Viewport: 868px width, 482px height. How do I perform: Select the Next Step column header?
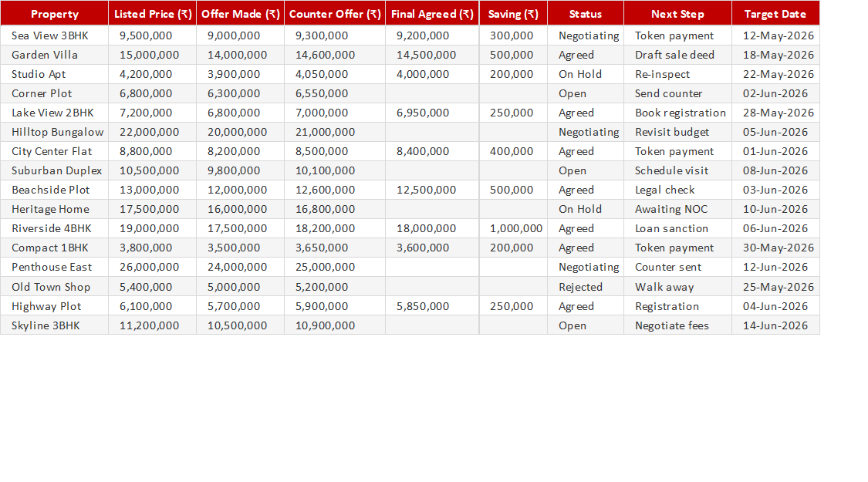tap(677, 14)
